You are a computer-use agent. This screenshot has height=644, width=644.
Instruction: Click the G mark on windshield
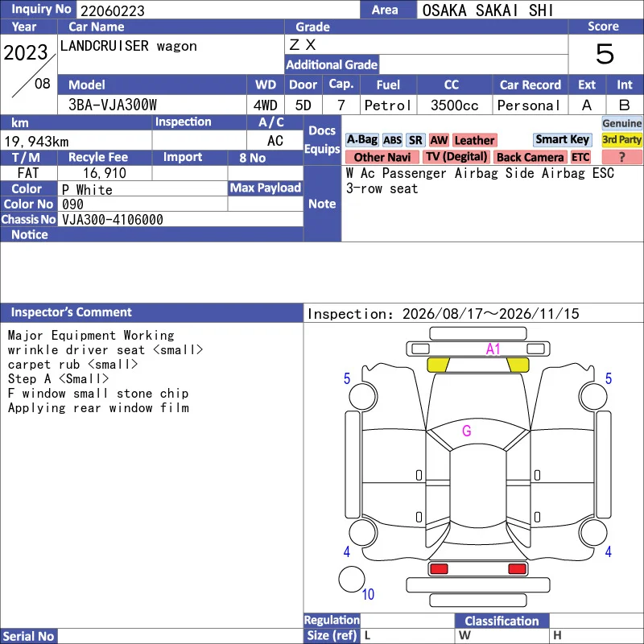click(467, 431)
